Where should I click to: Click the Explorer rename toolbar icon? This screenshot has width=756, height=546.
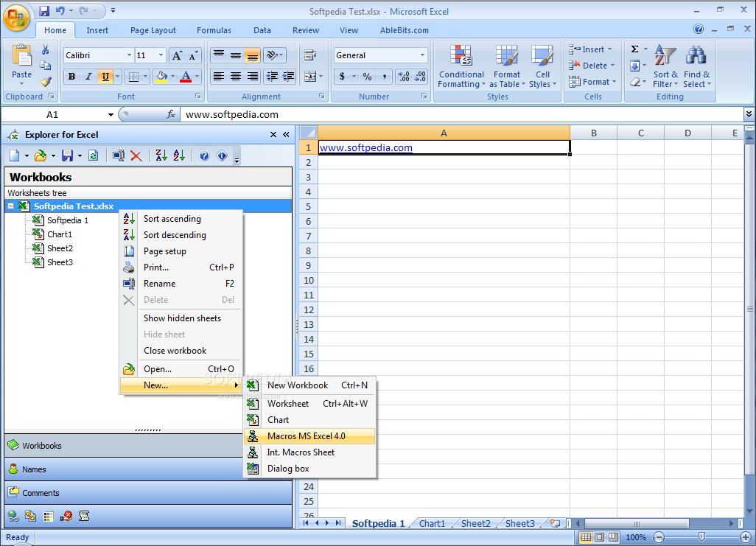[x=118, y=155]
